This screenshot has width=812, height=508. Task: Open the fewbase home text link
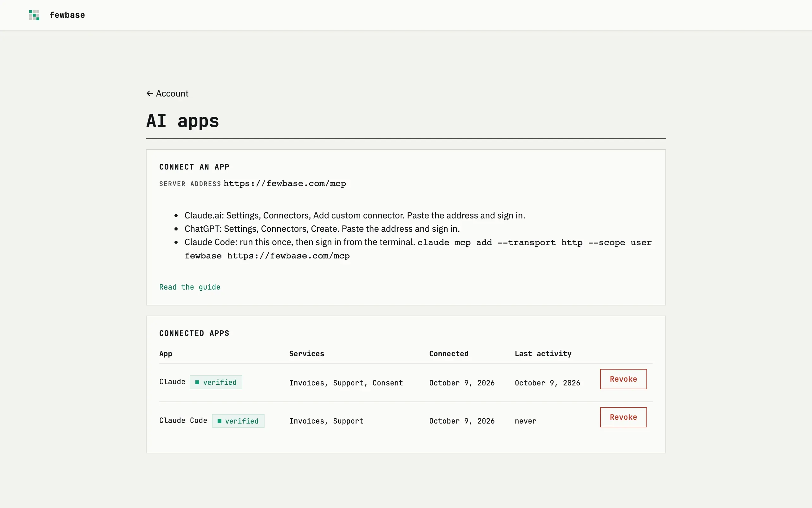[x=67, y=15]
